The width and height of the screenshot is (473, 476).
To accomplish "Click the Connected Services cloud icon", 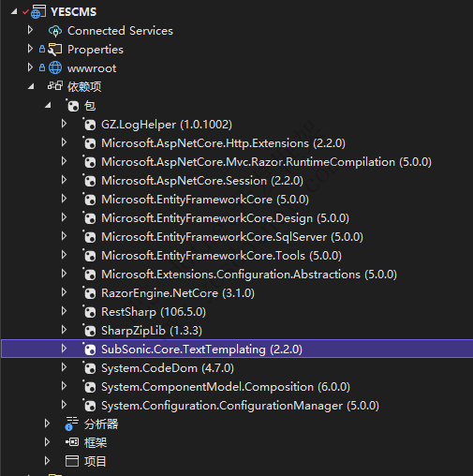I will (x=55, y=31).
